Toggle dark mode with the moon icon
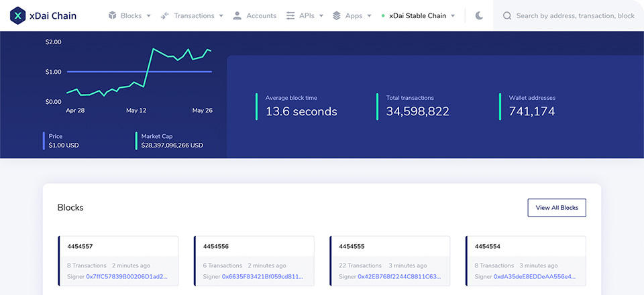 pyautogui.click(x=479, y=15)
